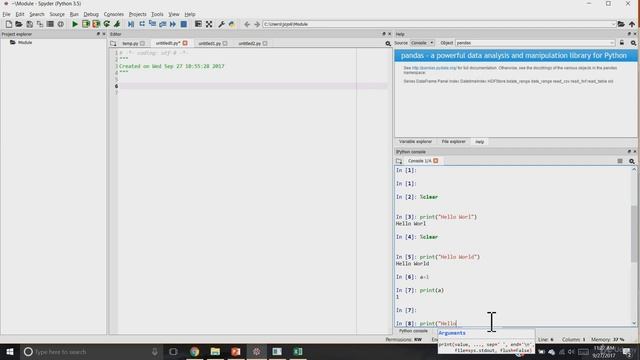The image size is (640, 360).
Task: Re-run the last script
Action: (x=107, y=24)
